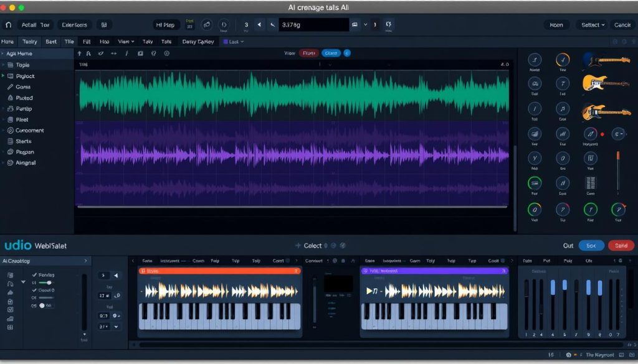The width and height of the screenshot is (638, 364).
Task: Toggle the red pill next to View
Action: pyautogui.click(x=309, y=54)
